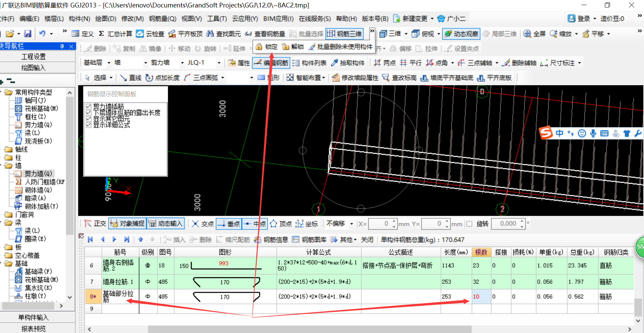Open the 楼层(L) menu
Viewport: 644px width, 333px height.
point(54,19)
